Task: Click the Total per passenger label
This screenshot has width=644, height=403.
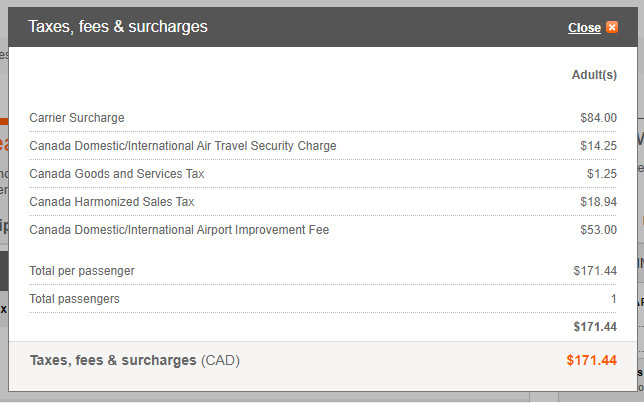Action: 82,271
